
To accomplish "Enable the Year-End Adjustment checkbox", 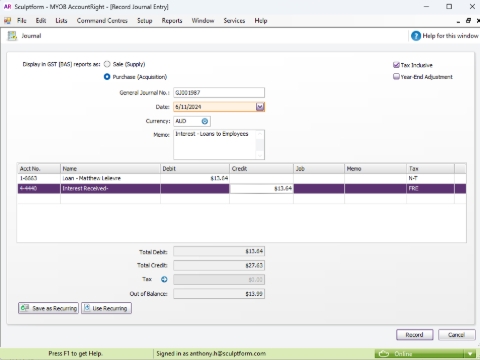I will [x=396, y=77].
